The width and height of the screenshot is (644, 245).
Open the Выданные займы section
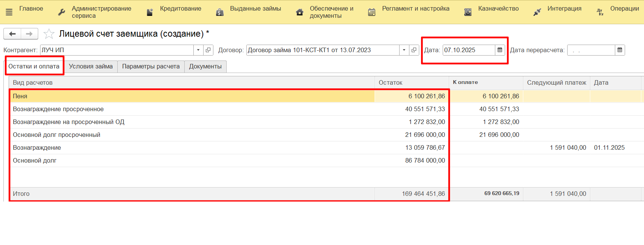pyautogui.click(x=255, y=8)
